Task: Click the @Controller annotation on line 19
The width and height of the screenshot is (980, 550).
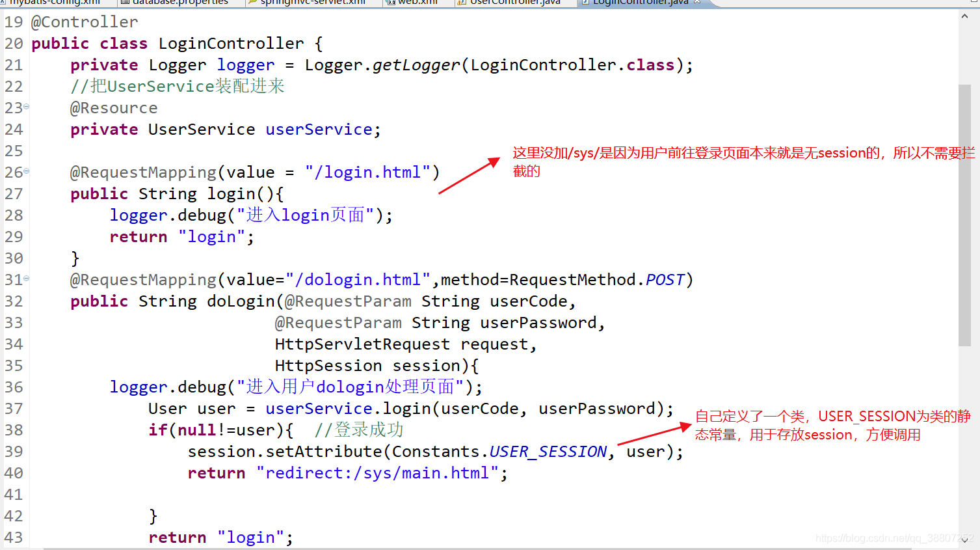Action: coord(85,22)
